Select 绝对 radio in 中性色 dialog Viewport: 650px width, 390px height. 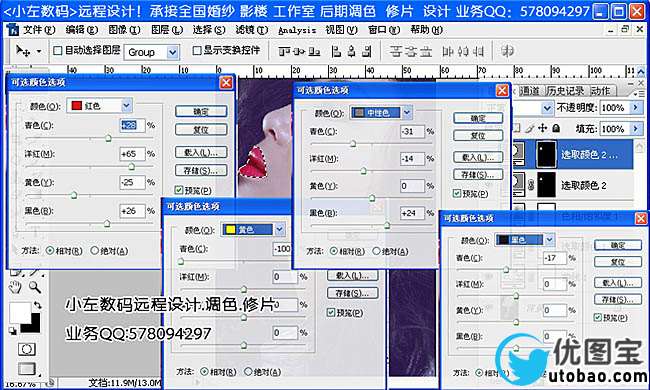pyautogui.click(x=376, y=251)
